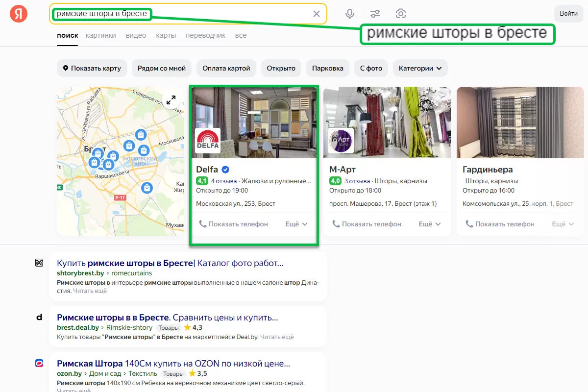
Task: Open the "Категории" dropdown
Action: (x=420, y=68)
